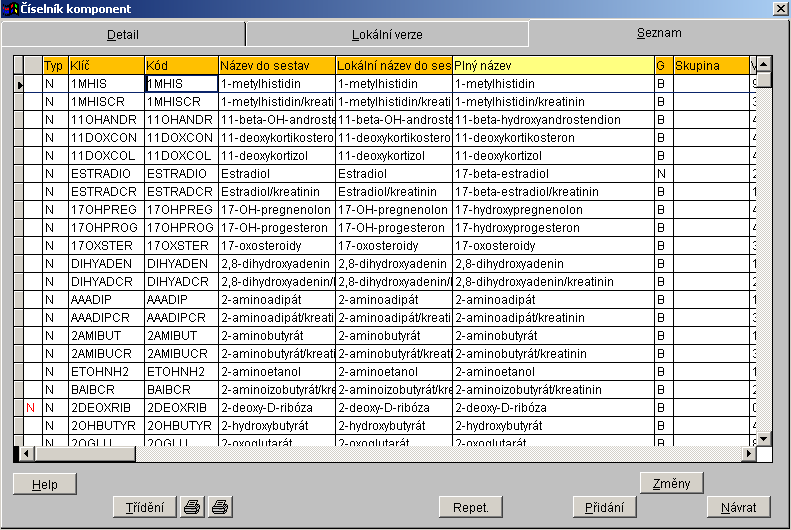Screen dimensions: 791x530
Task: Close the Číselník komponent window
Action: (x=780, y=8)
